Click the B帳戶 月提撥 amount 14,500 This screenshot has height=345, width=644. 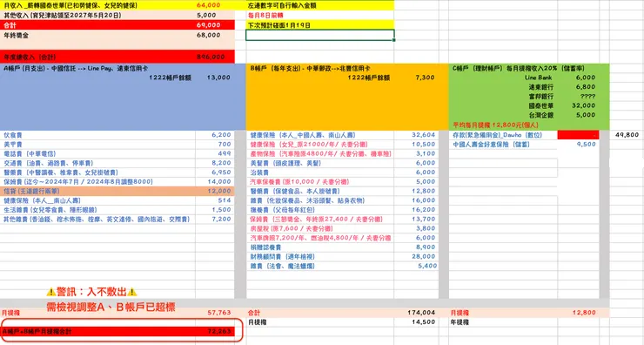[x=423, y=322]
